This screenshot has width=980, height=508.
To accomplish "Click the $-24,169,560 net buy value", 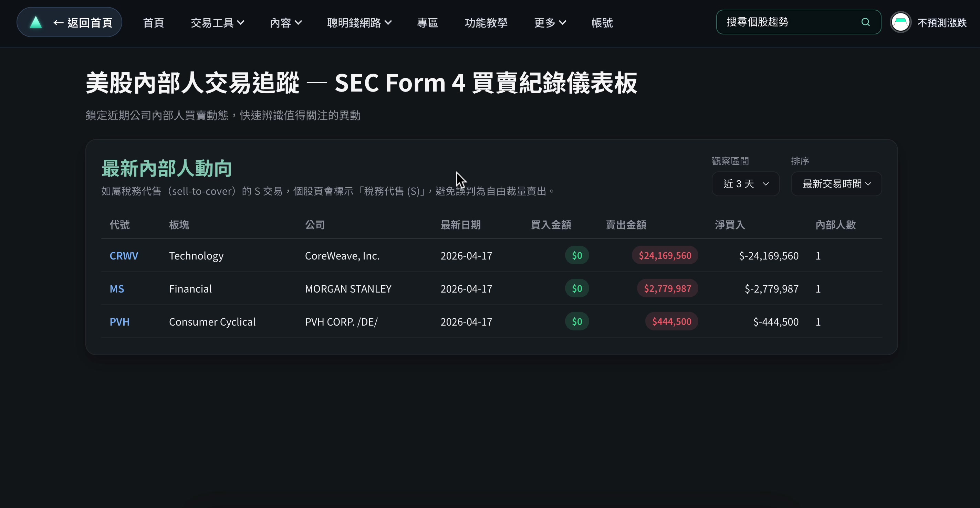I will point(769,255).
